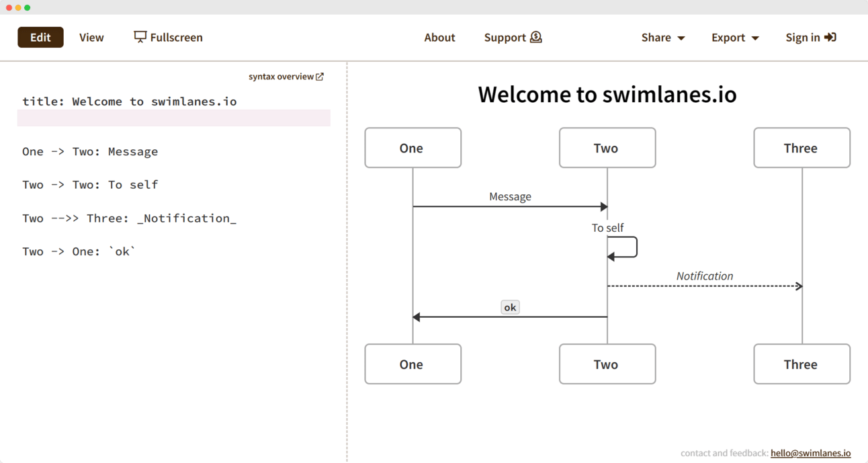
Task: Click the 'One -> Two: Message' code line
Action: [x=90, y=152]
